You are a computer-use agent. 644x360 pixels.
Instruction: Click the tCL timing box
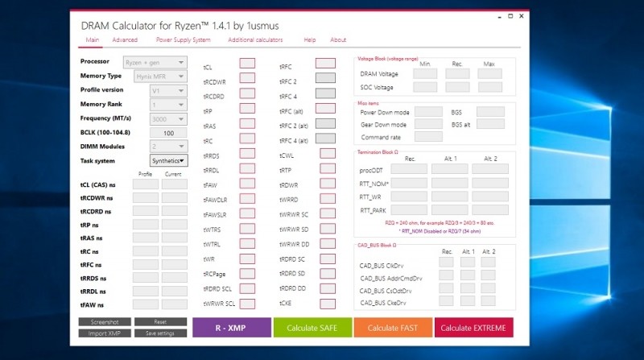[247, 63]
